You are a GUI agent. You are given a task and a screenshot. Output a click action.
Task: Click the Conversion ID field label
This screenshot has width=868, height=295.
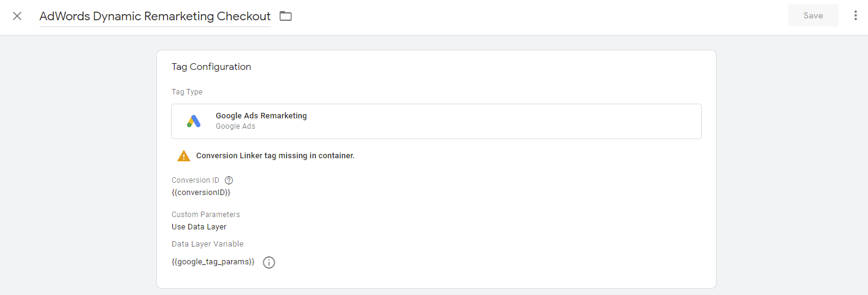click(196, 180)
